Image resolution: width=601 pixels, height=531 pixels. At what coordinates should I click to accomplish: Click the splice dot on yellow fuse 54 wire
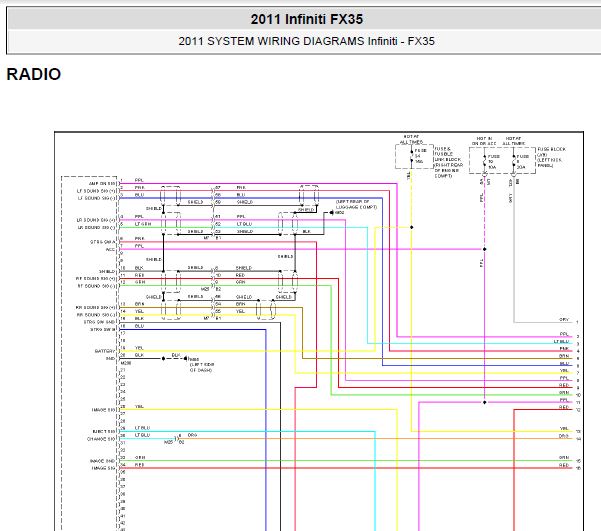point(412,227)
